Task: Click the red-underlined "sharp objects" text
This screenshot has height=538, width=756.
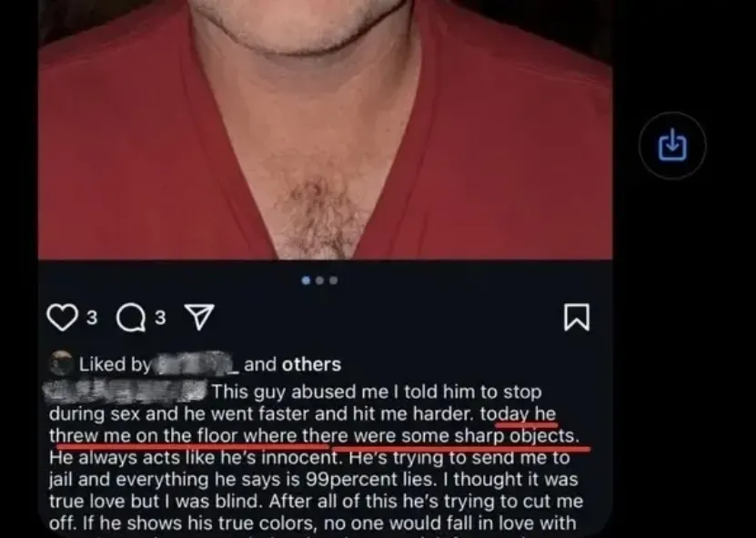Action: (x=517, y=436)
